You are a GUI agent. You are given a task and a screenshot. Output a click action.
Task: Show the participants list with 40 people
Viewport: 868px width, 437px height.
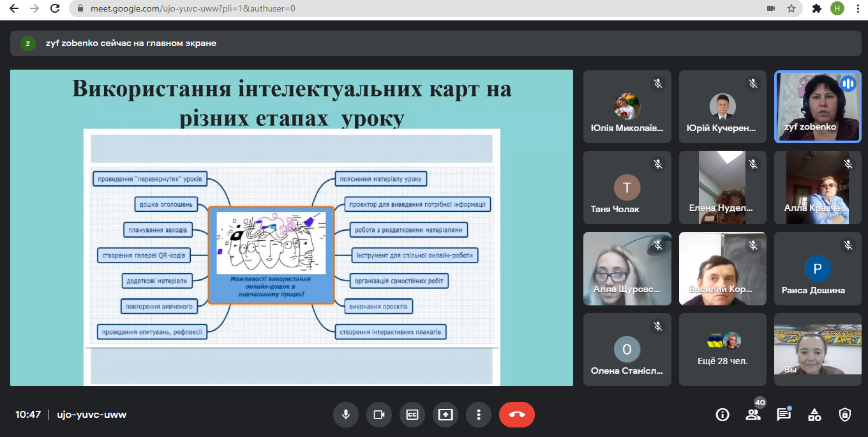tap(753, 415)
